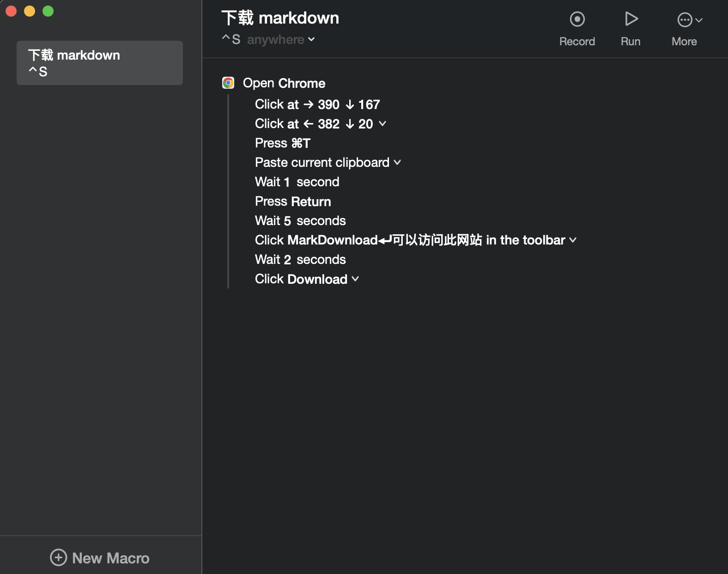This screenshot has height=574, width=728.
Task: Click the green full screen window button
Action: [48, 11]
